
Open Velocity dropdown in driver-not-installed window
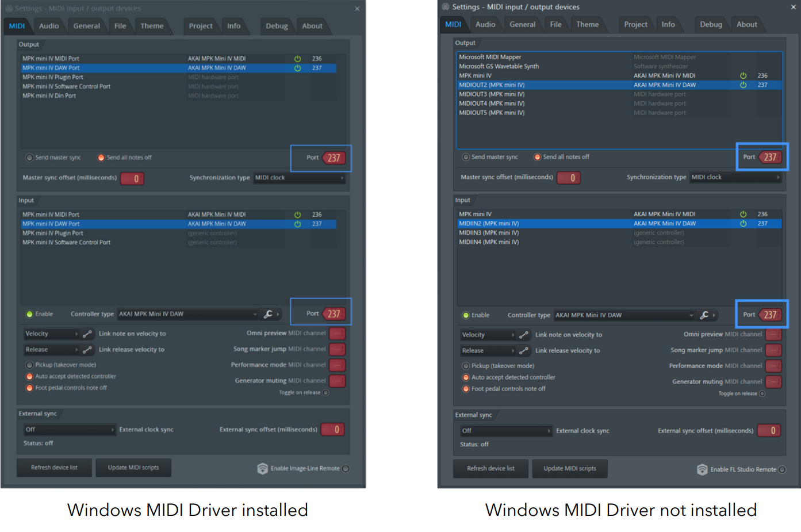(x=488, y=335)
